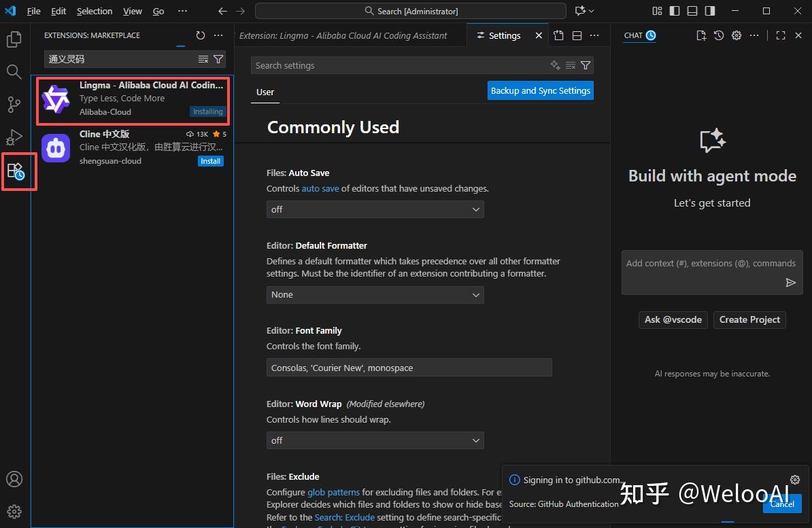Viewport: 812px width, 528px height.
Task: Open the title bar command search
Action: [411, 11]
